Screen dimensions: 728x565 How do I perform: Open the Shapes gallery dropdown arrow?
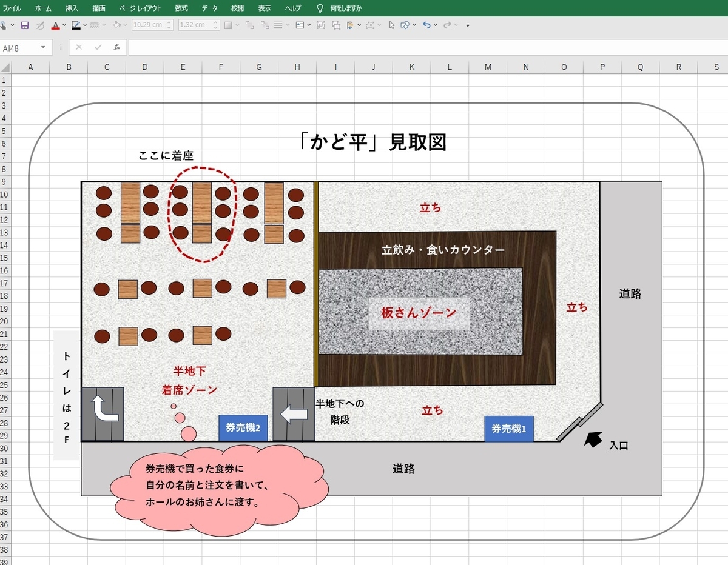[x=414, y=25]
